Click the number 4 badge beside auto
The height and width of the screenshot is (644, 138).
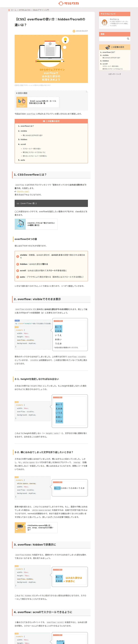[18, 277]
